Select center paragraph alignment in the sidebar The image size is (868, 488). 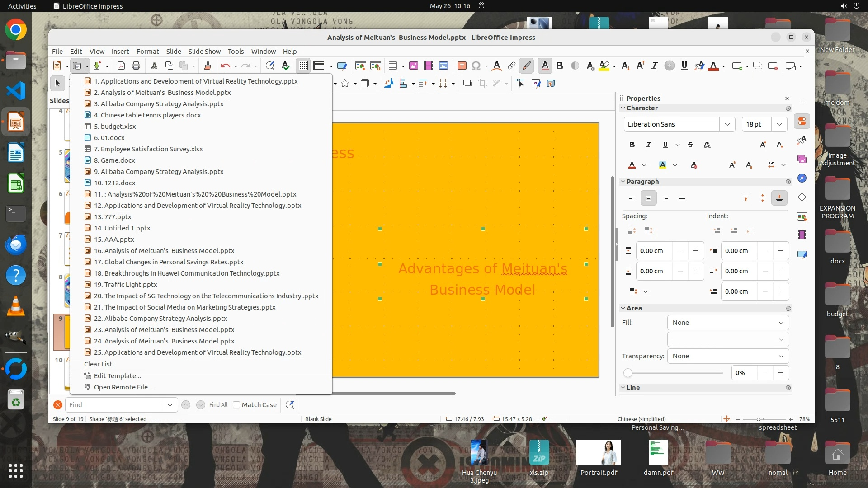click(x=649, y=198)
